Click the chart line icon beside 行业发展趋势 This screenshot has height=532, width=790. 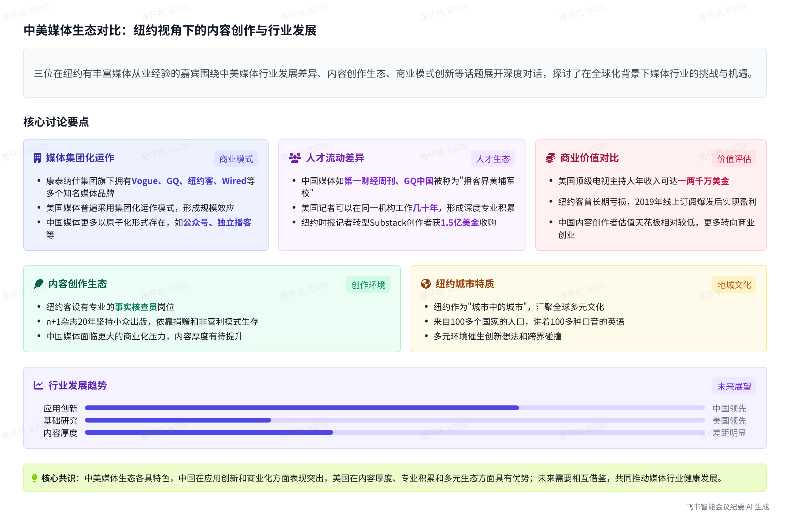[38, 385]
